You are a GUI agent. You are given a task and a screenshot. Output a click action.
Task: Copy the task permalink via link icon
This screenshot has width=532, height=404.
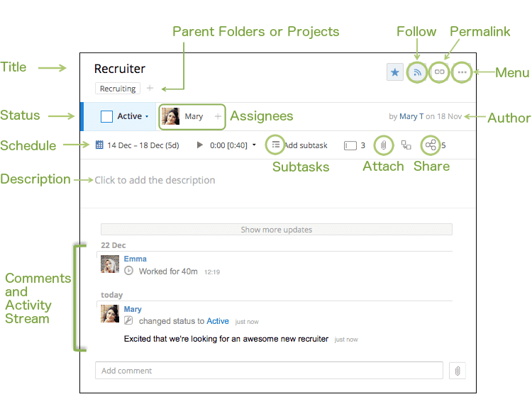point(440,72)
